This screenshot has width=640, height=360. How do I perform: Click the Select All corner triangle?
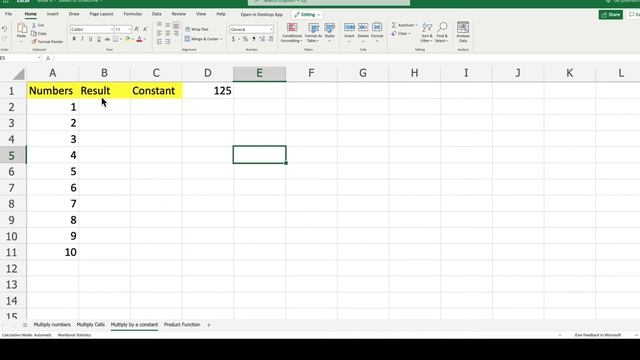pos(18,74)
